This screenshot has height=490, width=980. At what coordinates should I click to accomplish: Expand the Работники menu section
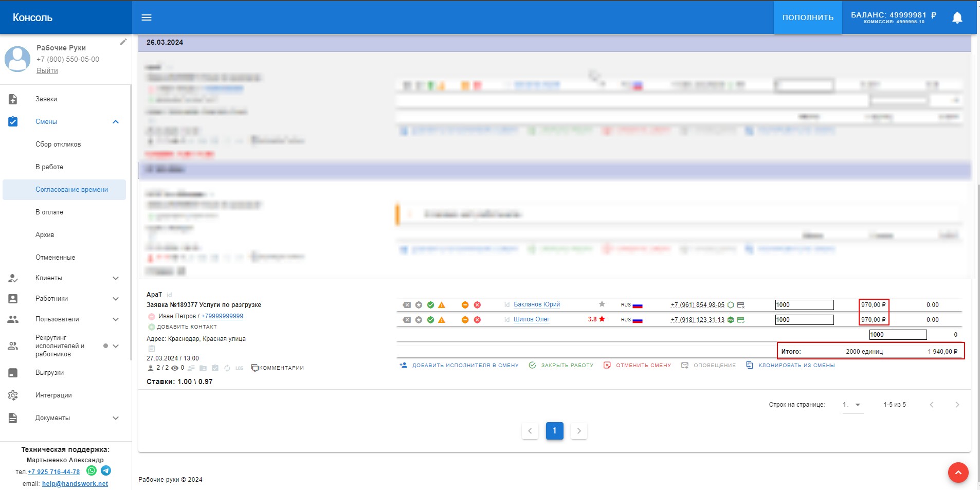pyautogui.click(x=116, y=299)
